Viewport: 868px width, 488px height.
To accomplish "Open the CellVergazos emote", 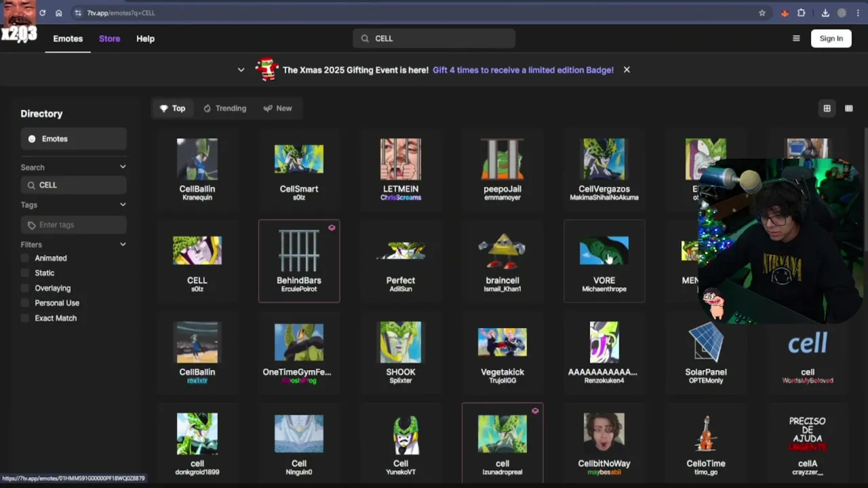I will coord(604,169).
